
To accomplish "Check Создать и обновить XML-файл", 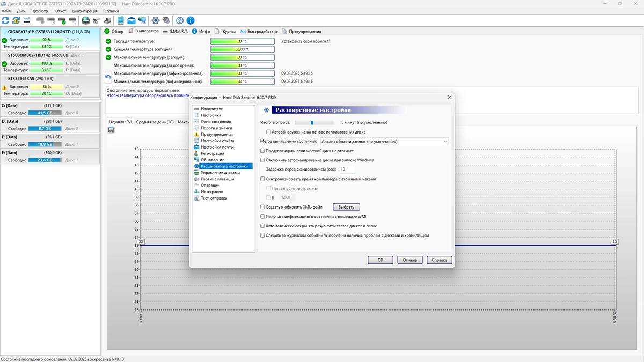I will [262, 207].
